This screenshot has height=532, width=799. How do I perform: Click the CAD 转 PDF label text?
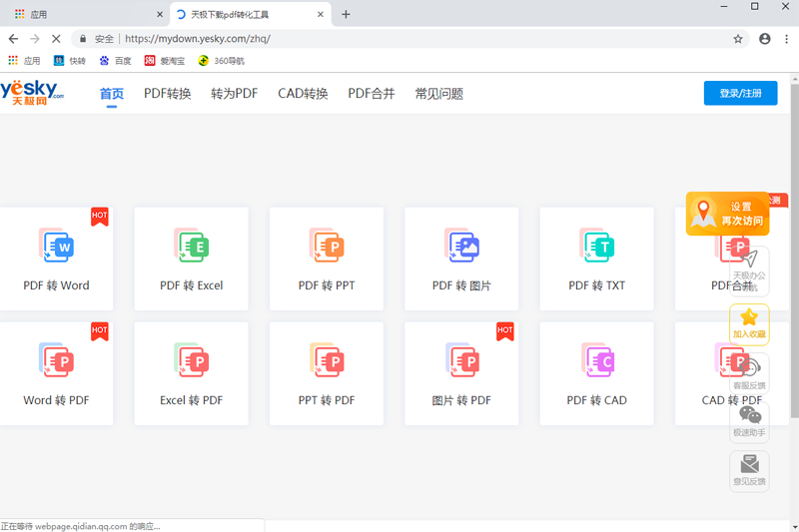point(732,400)
